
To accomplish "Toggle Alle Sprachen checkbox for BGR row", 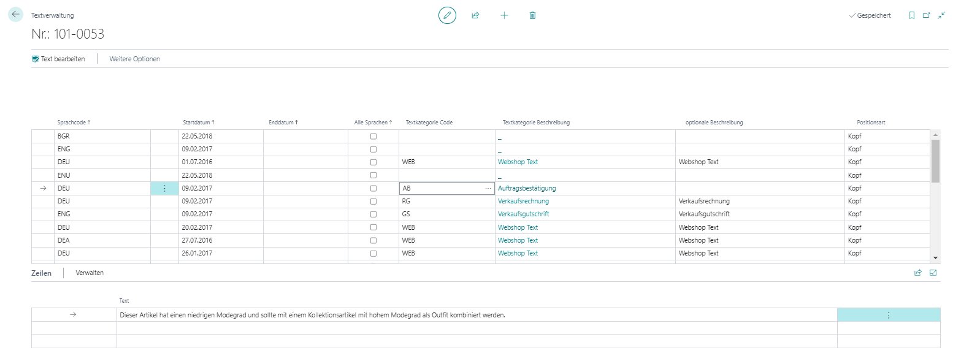I will 373,136.
